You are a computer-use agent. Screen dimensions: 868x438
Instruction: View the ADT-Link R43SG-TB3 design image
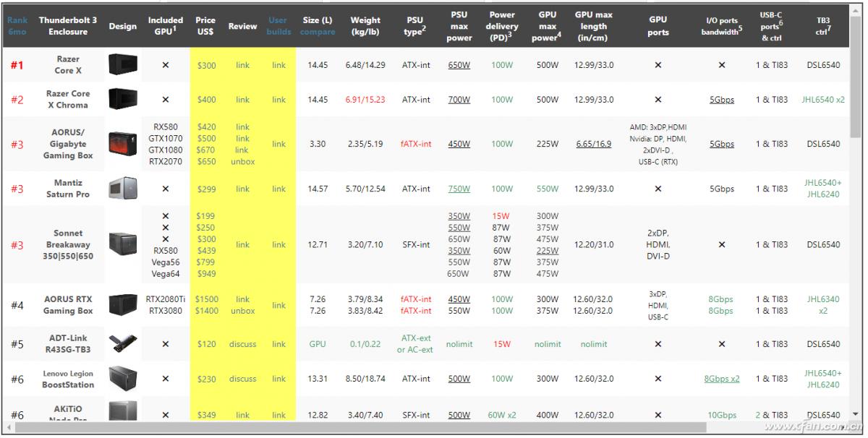pos(122,344)
